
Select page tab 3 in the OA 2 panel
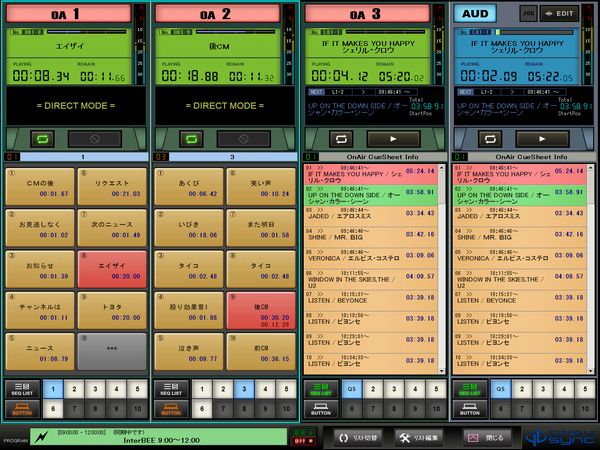click(x=240, y=389)
